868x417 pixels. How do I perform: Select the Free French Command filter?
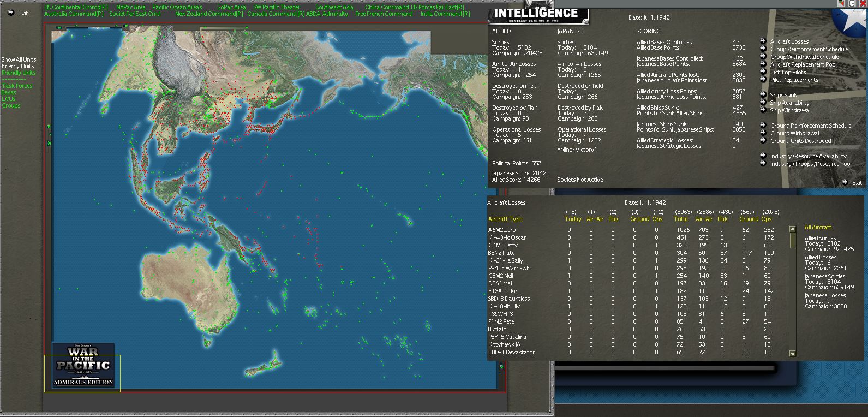[x=384, y=14]
